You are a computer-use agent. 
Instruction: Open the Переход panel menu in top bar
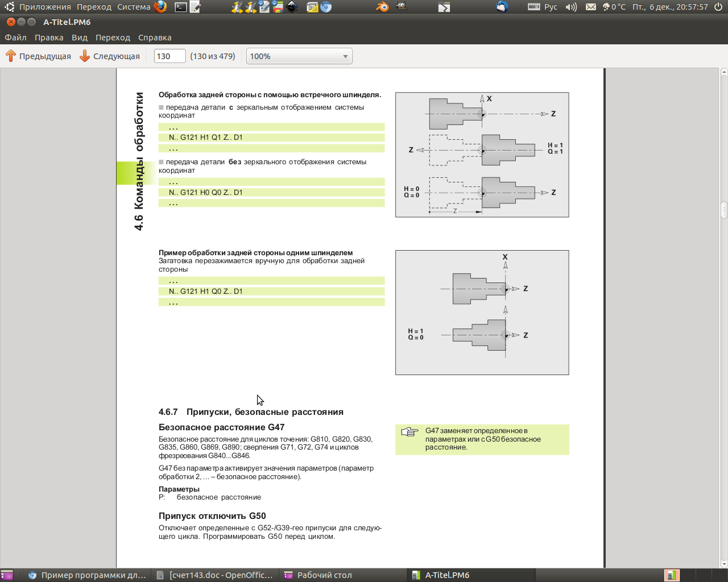click(94, 7)
